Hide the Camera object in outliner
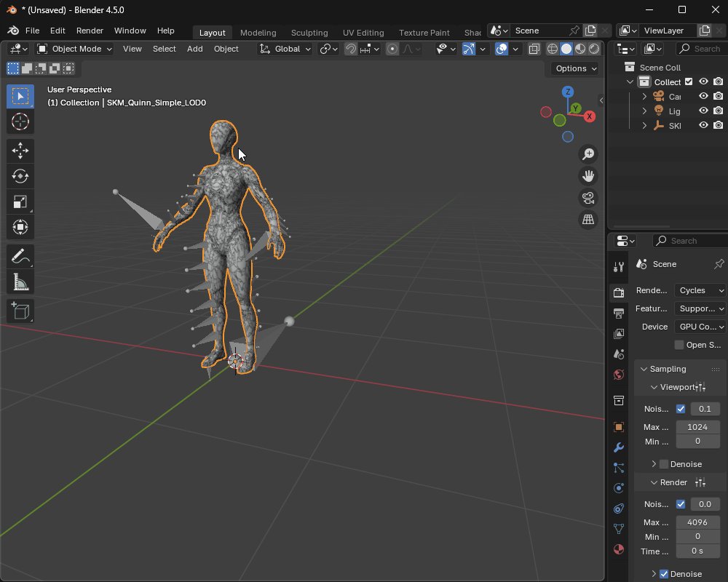This screenshot has width=728, height=582. pos(703,96)
